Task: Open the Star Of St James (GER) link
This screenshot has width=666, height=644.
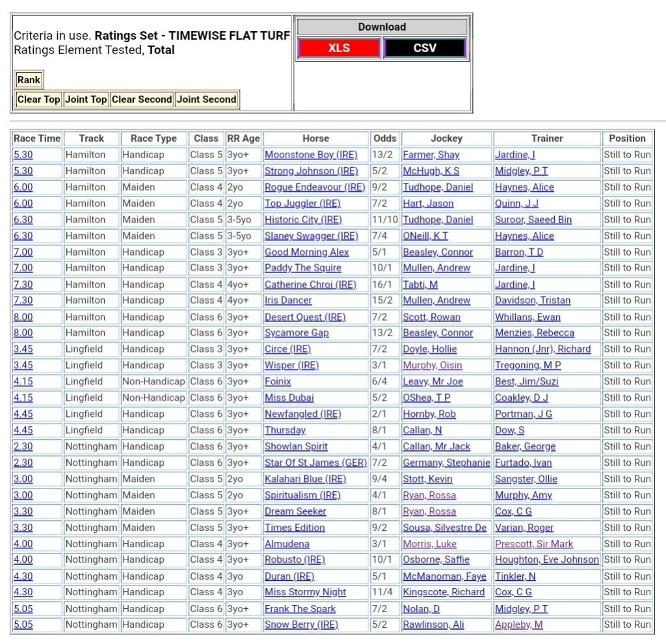Action: tap(315, 463)
